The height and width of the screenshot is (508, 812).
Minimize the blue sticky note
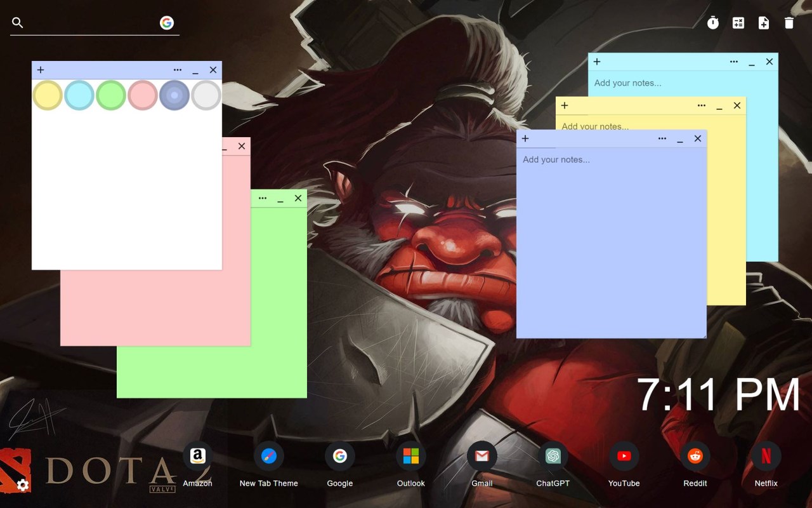680,138
